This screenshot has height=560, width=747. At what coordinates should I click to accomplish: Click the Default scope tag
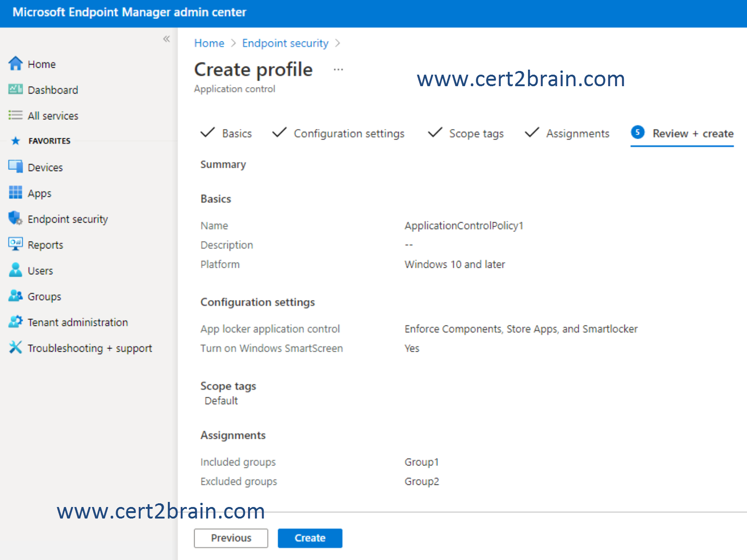(221, 401)
